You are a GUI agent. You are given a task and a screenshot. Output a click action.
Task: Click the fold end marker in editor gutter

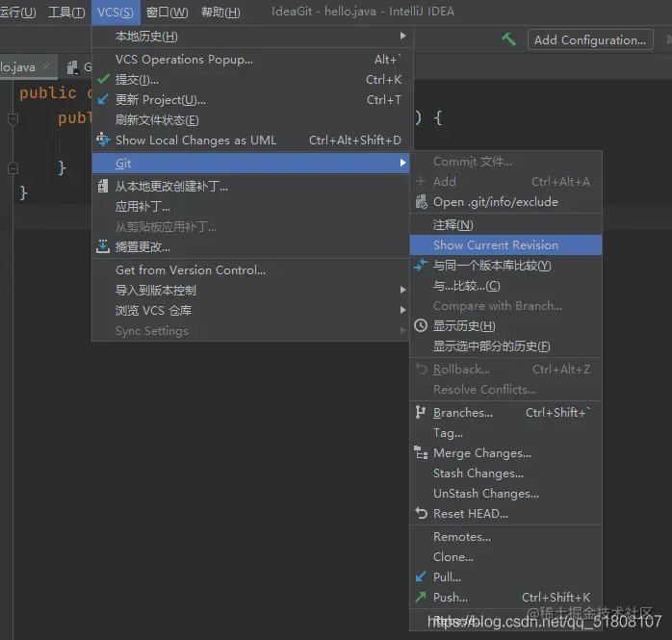[x=13, y=167]
